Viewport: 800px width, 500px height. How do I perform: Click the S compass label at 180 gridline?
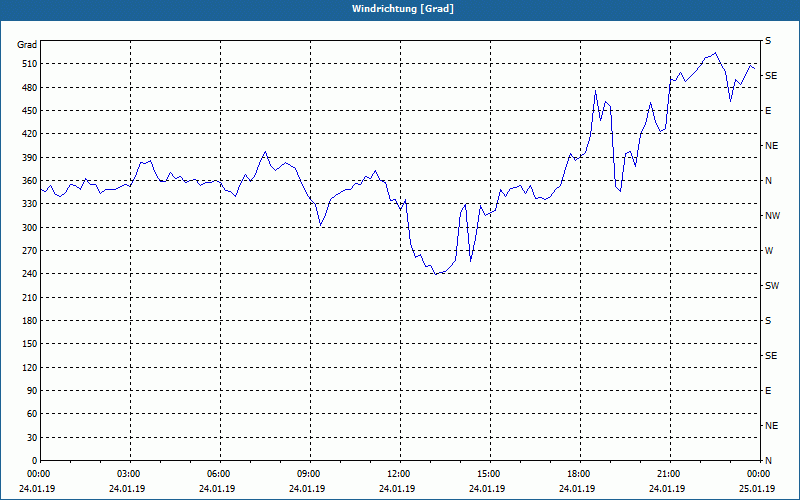click(x=768, y=321)
